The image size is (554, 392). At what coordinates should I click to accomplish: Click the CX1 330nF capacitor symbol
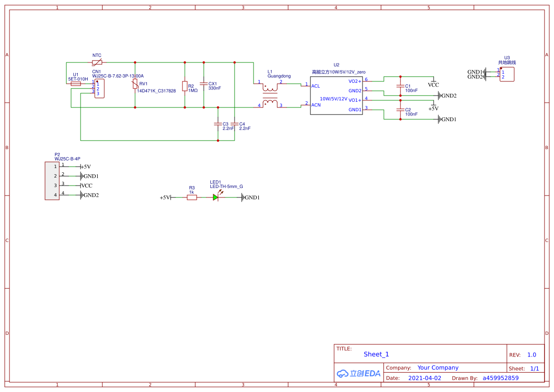coord(204,84)
